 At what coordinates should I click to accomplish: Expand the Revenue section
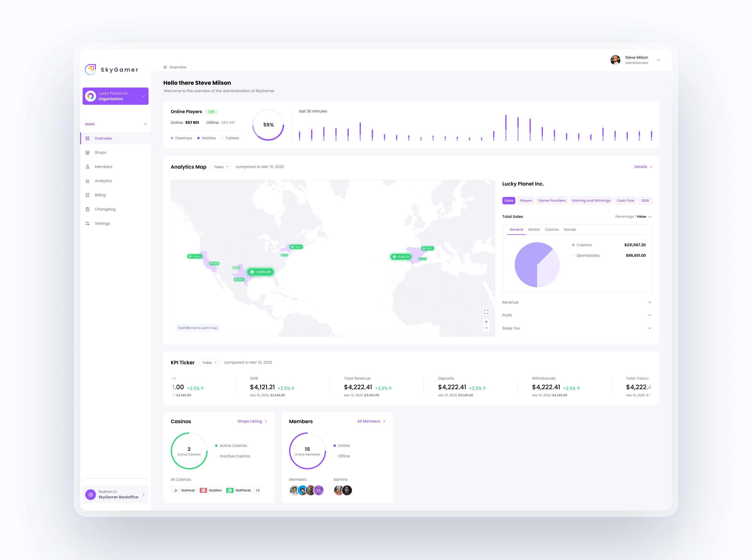coord(577,302)
